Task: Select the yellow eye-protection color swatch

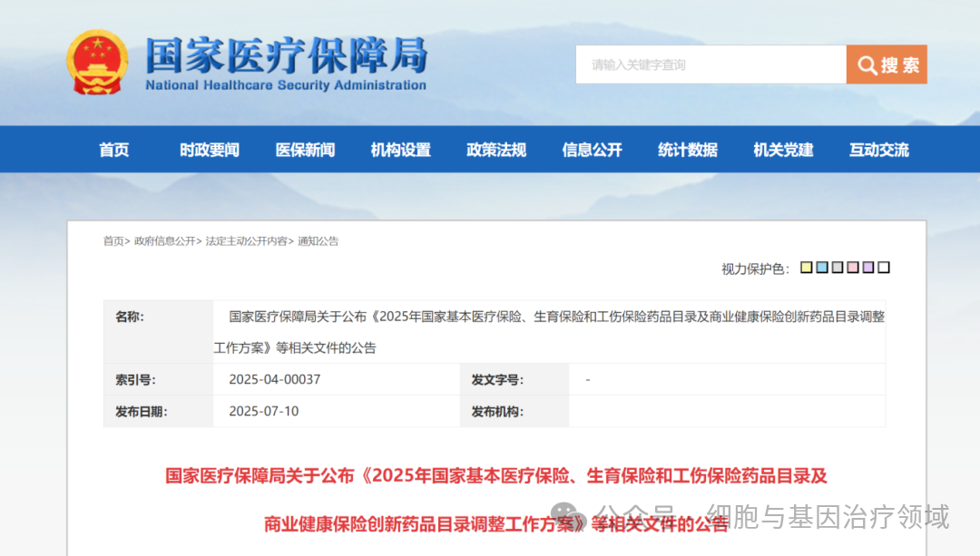Action: tap(807, 268)
